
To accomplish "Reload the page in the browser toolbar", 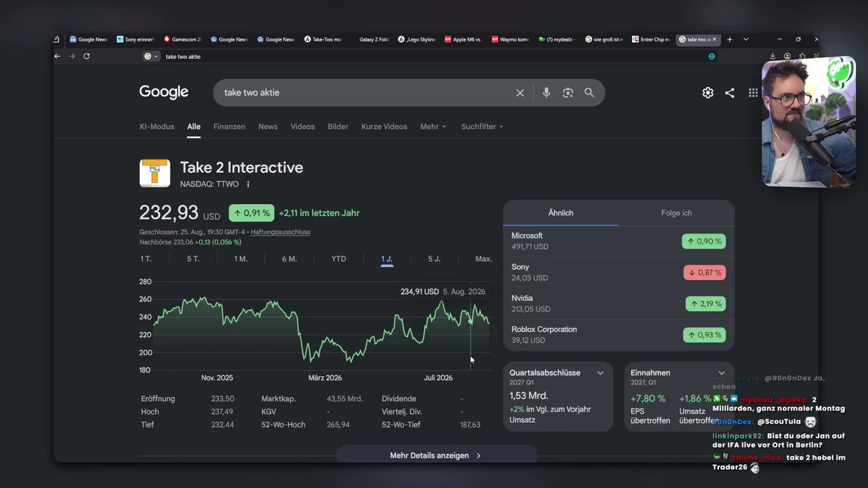I will click(x=87, y=56).
